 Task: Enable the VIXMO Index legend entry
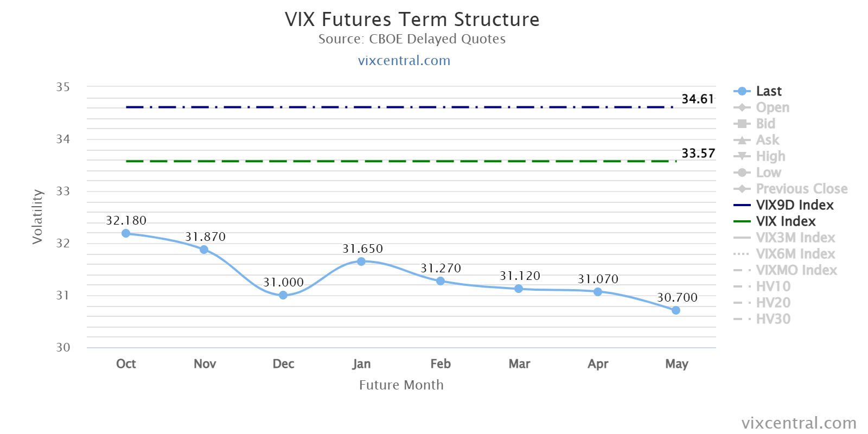click(785, 270)
